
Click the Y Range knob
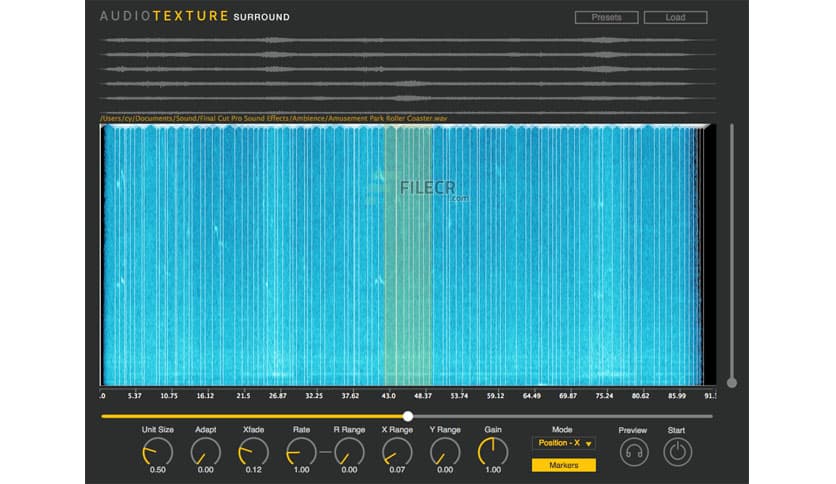[x=445, y=452]
